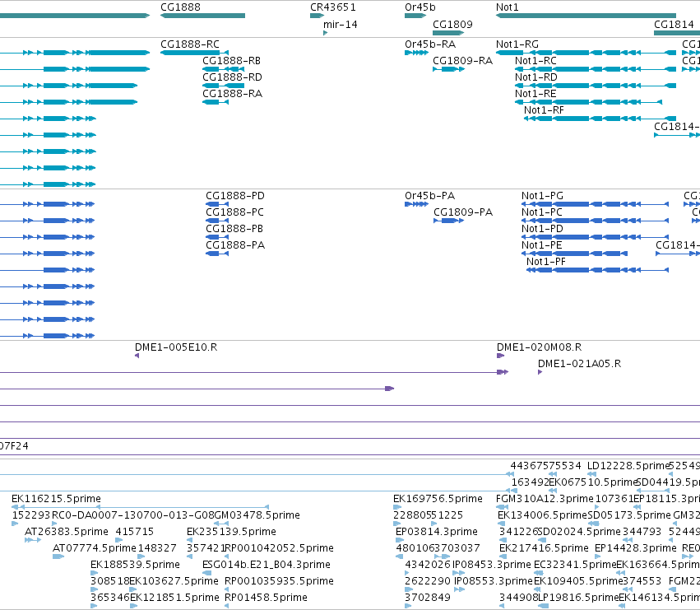
Task: Open EST AT26383.5prime
Action: [67, 532]
